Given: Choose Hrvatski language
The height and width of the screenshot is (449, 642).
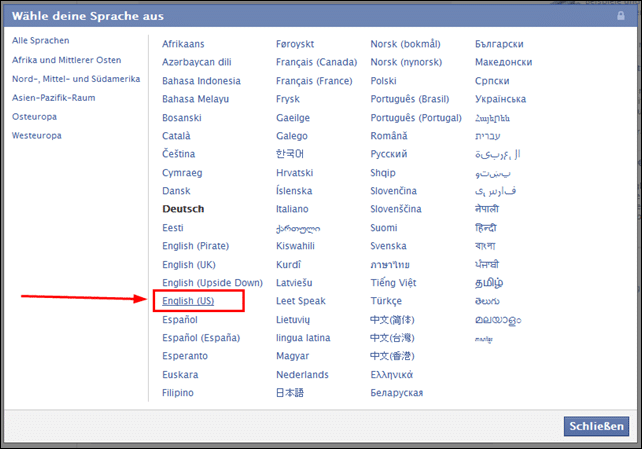Looking at the screenshot, I should point(294,173).
